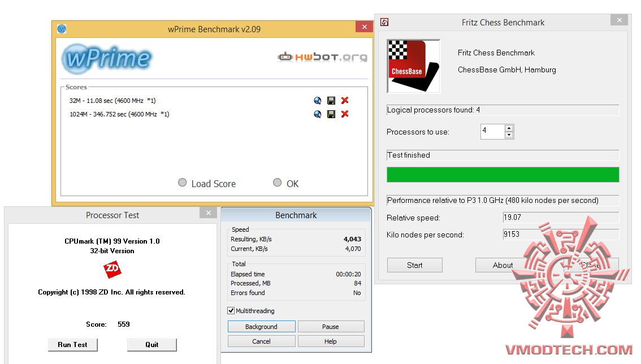641x364 pixels.
Task: Click the wPrime logo
Action: click(x=107, y=58)
